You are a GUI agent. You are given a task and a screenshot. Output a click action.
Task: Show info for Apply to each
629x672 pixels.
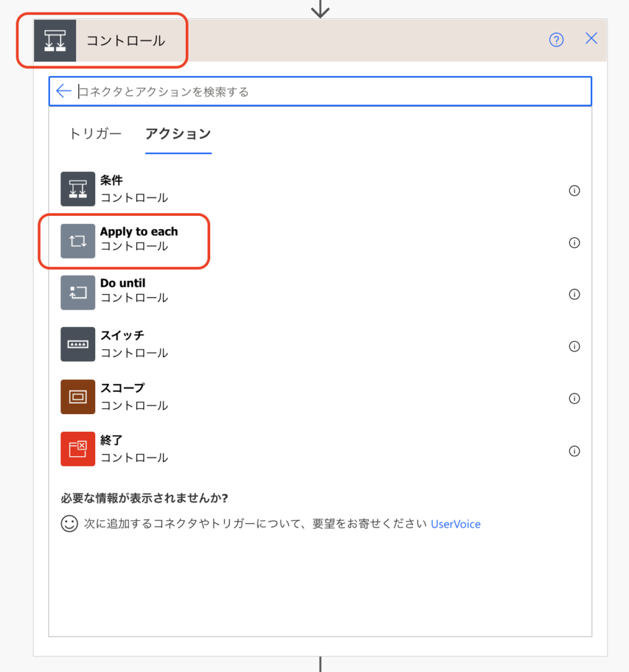(x=574, y=243)
